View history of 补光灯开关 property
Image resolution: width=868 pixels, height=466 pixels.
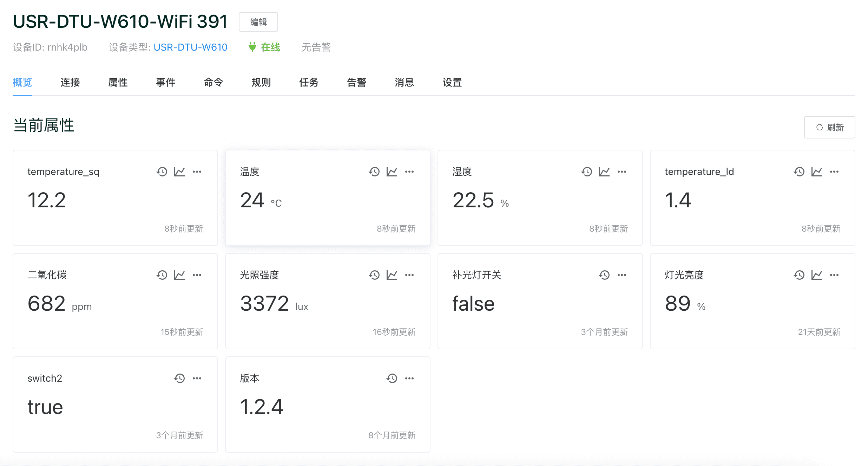pyautogui.click(x=604, y=275)
